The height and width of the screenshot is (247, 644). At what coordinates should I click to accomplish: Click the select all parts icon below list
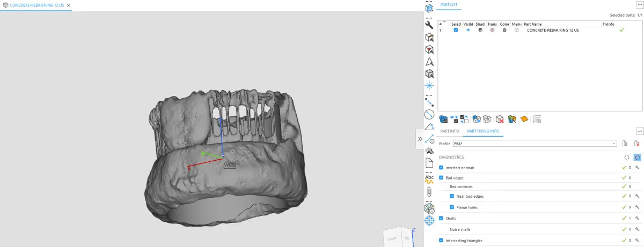click(x=443, y=119)
